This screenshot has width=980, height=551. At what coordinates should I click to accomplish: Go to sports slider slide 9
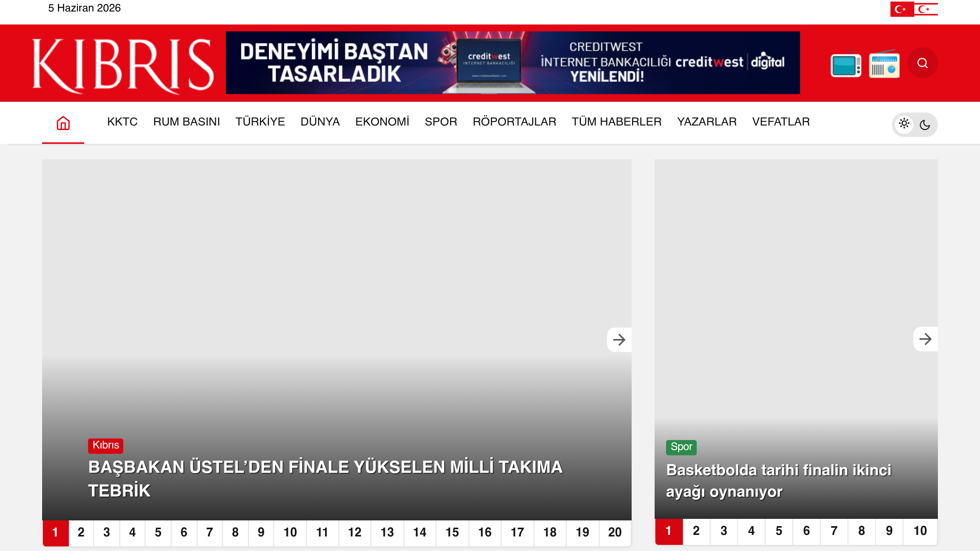click(889, 531)
